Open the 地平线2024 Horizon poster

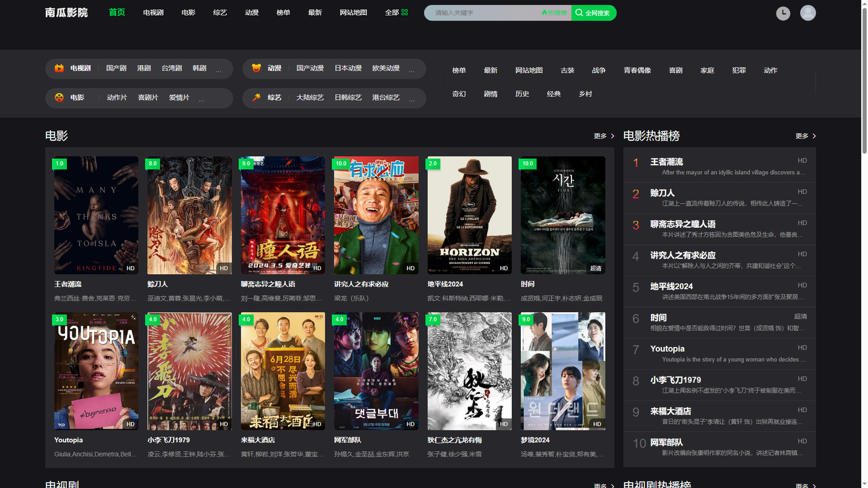(470, 215)
